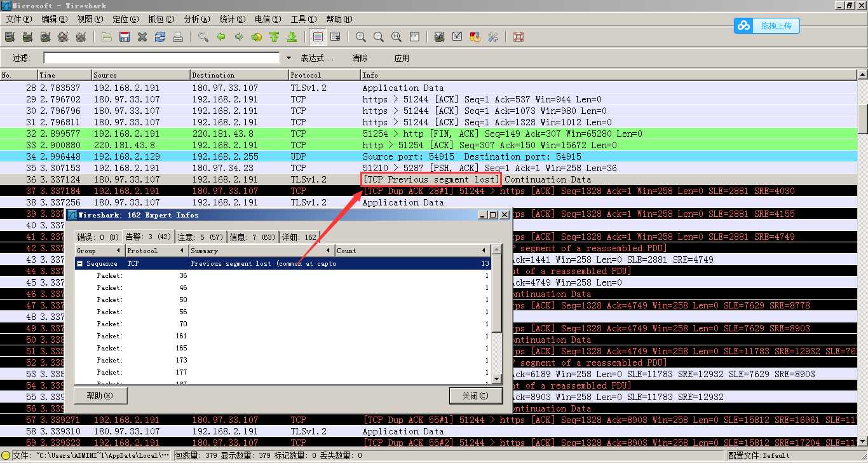Find a packet magnifier icon

pos(203,37)
